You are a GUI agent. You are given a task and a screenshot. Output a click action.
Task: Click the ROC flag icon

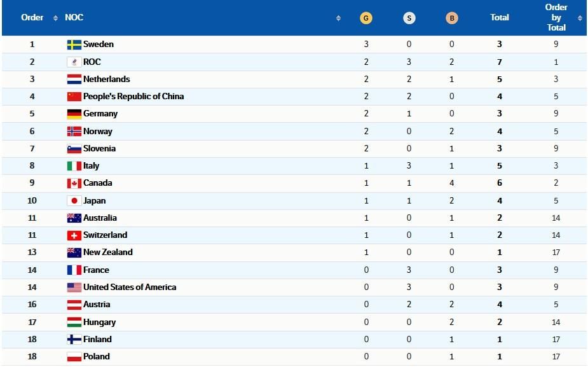(74, 62)
